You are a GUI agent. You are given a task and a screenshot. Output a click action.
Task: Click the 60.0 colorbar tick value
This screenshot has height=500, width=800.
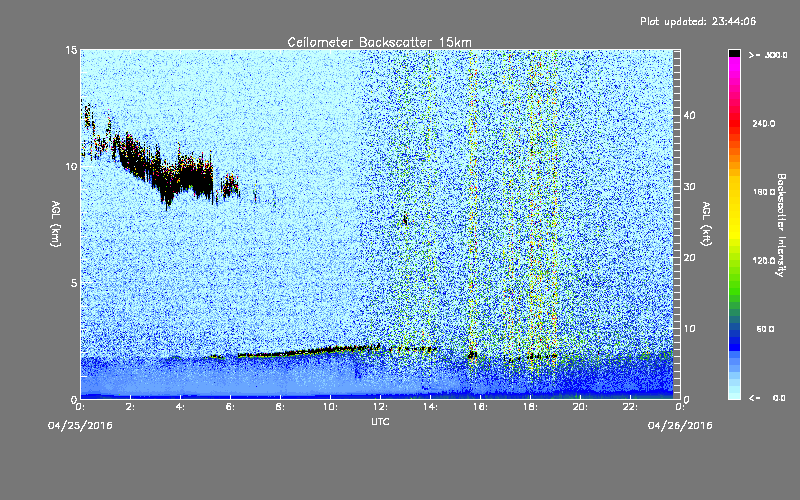pos(765,329)
